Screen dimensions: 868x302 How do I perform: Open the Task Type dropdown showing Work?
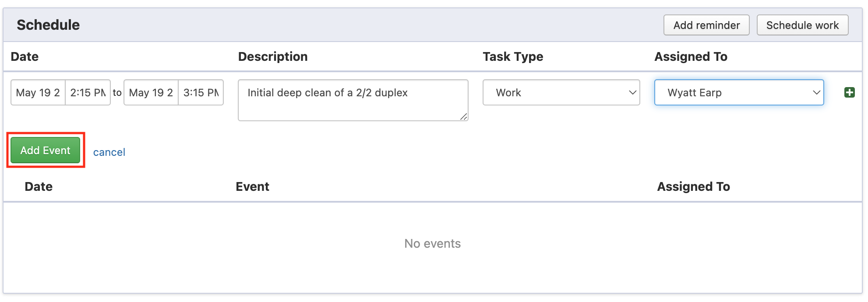[561, 92]
